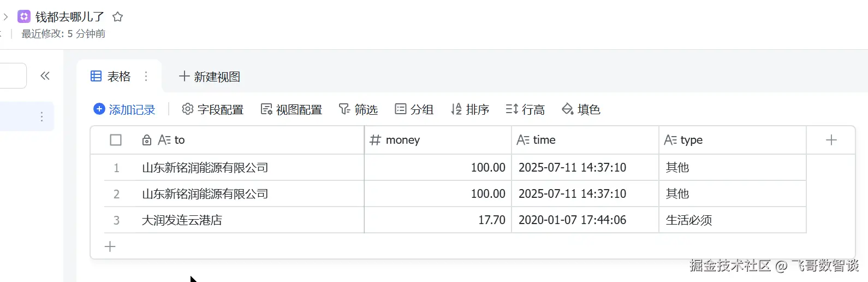868x282 pixels.
Task: Adjust 行高 row height
Action: click(525, 109)
